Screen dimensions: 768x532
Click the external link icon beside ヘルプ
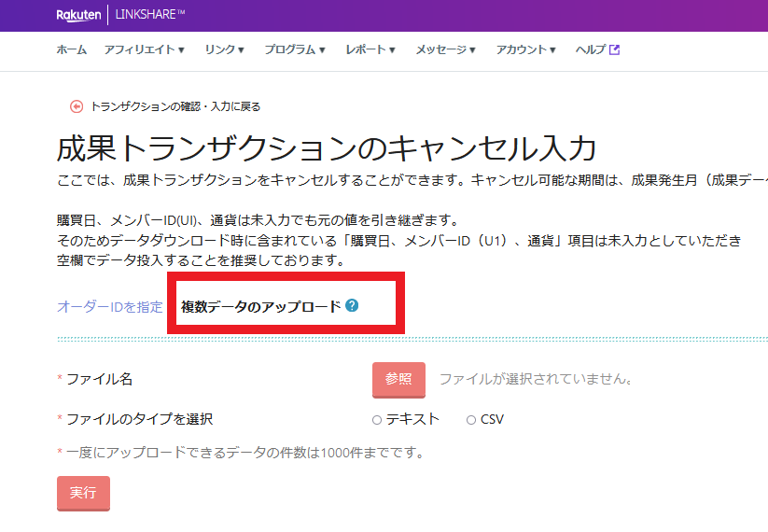[x=614, y=50]
